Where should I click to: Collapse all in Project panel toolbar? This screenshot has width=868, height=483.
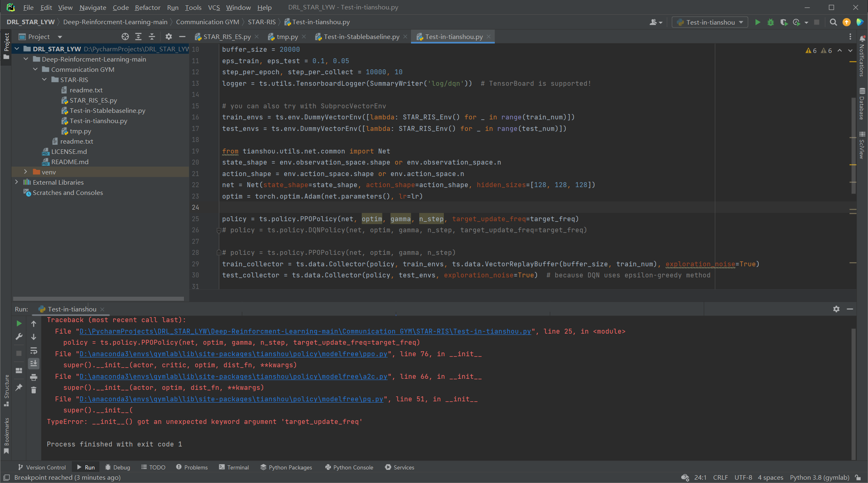pos(152,37)
